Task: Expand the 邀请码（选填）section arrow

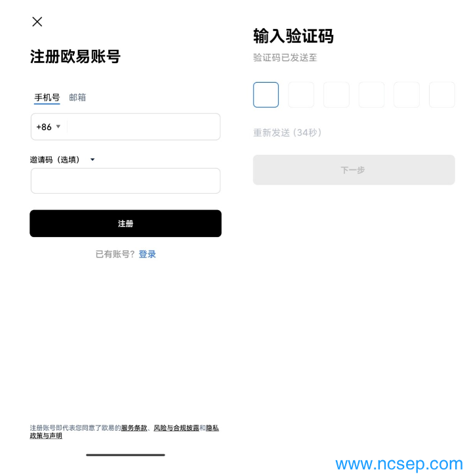Action: [92, 160]
